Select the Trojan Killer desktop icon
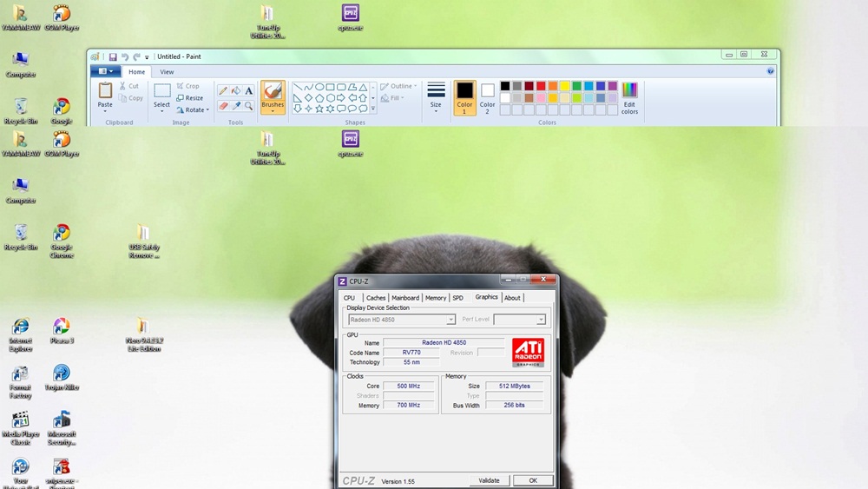 [x=62, y=378]
